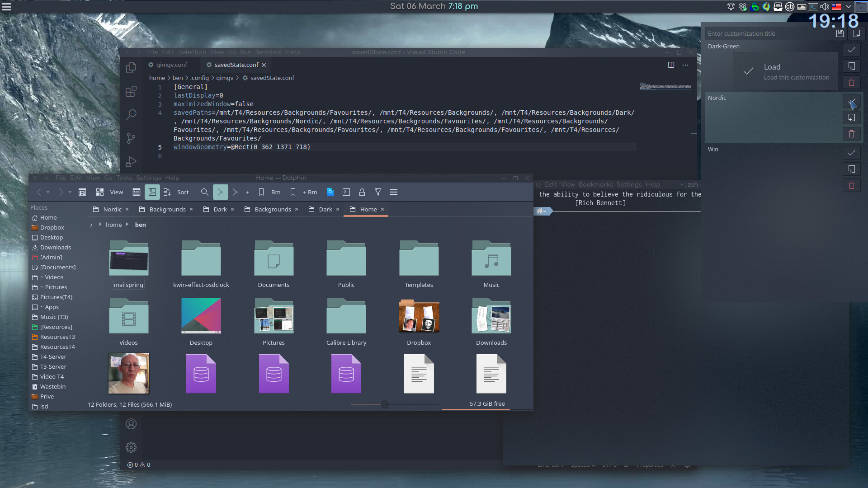Image resolution: width=868 pixels, height=488 pixels.
Task: Adjust the Dolphin icon zoom slider
Action: tap(384, 404)
